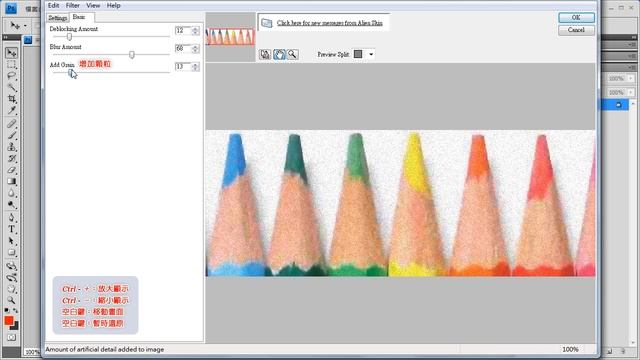
Task: Click the default colors mini icon
Action: coord(7,311)
